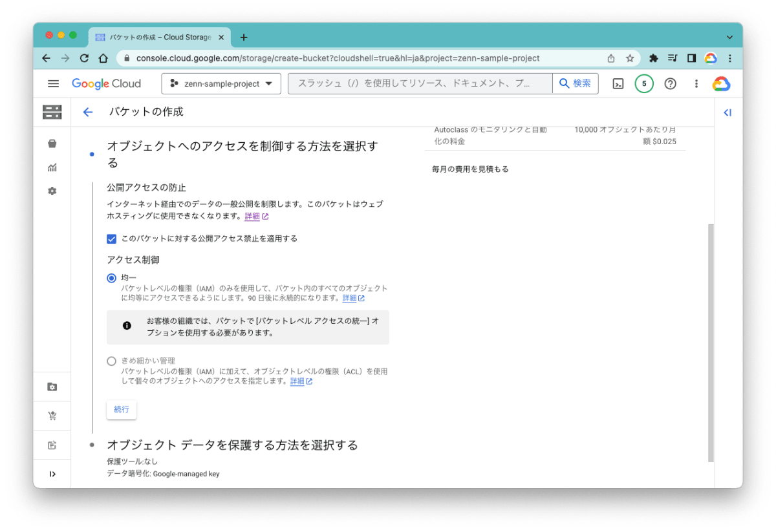776x532 pixels.
Task: Click the 公開アクセスの防止 heading text
Action: [x=146, y=187]
